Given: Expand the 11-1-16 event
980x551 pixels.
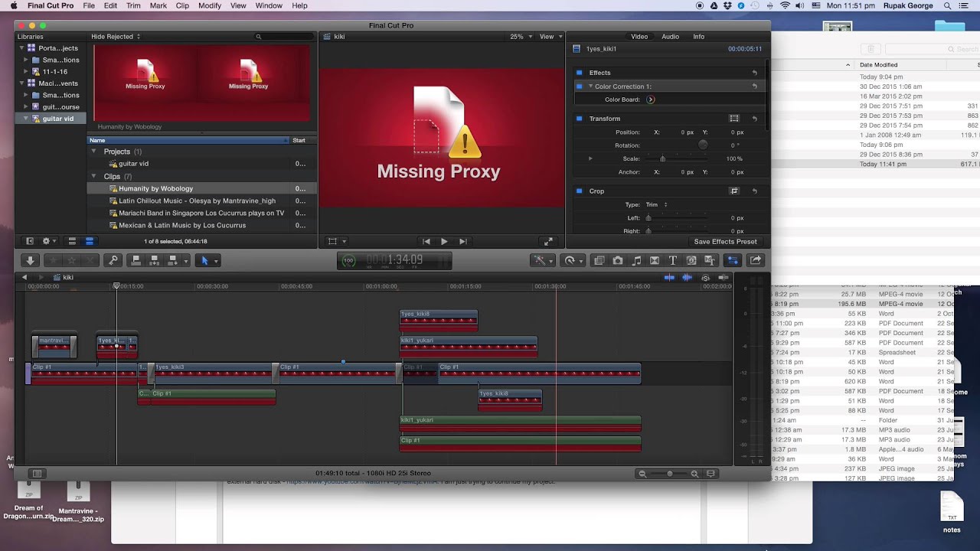Looking at the screenshot, I should (x=25, y=71).
